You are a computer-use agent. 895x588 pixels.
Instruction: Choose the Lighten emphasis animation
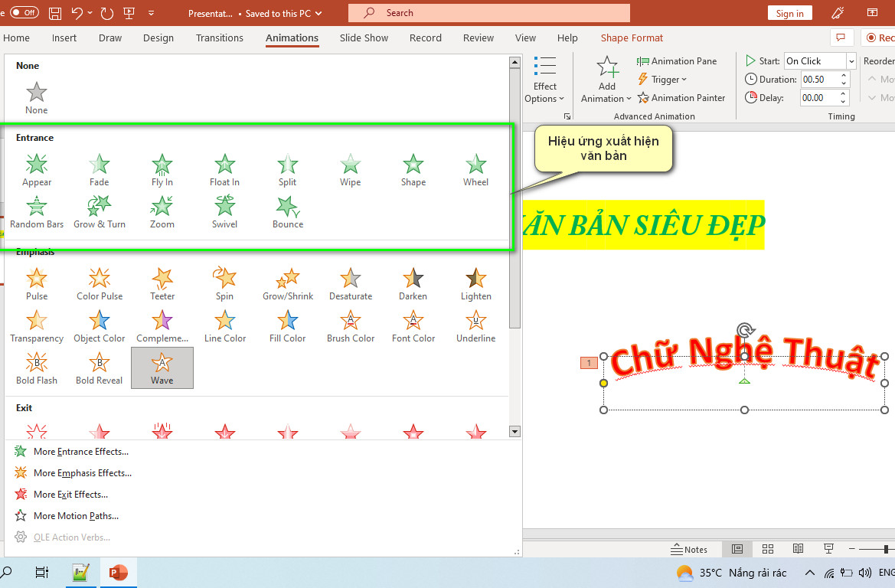[x=476, y=284]
